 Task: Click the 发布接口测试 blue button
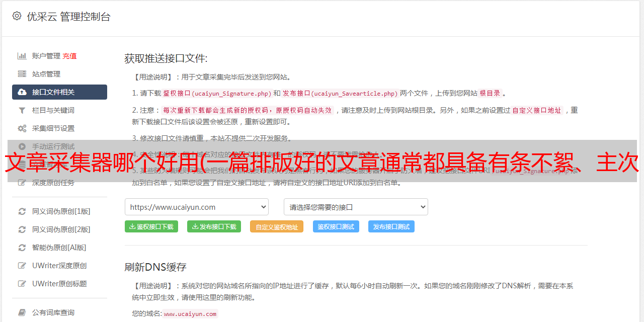pyautogui.click(x=391, y=226)
